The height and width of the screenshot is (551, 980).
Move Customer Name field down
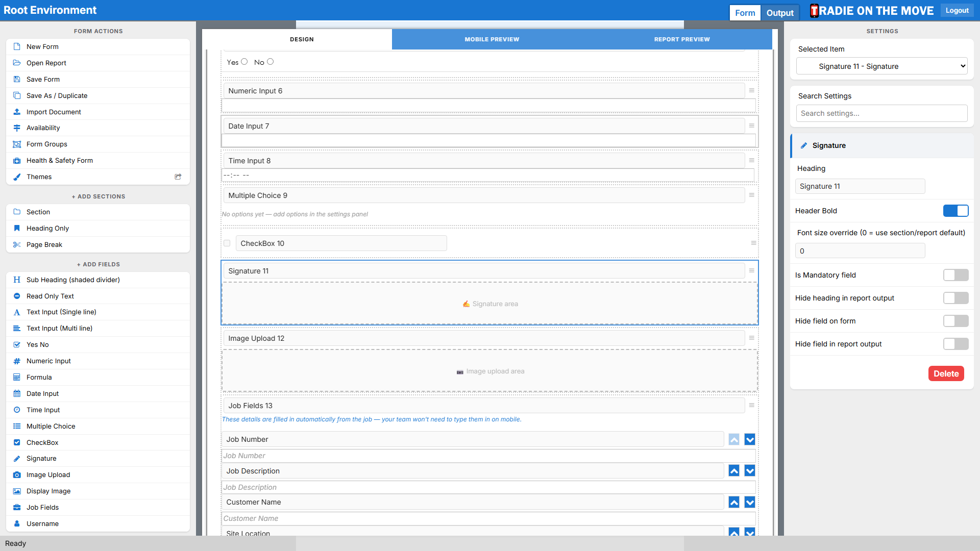(750, 503)
